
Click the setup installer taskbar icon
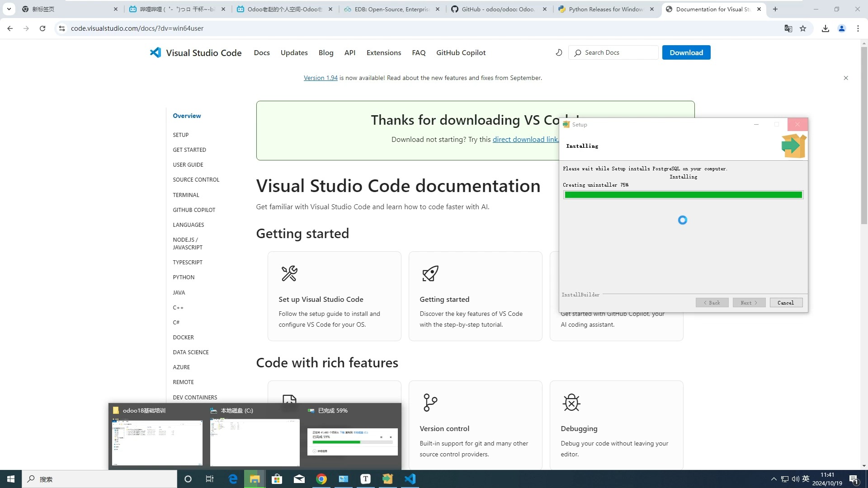click(x=388, y=479)
